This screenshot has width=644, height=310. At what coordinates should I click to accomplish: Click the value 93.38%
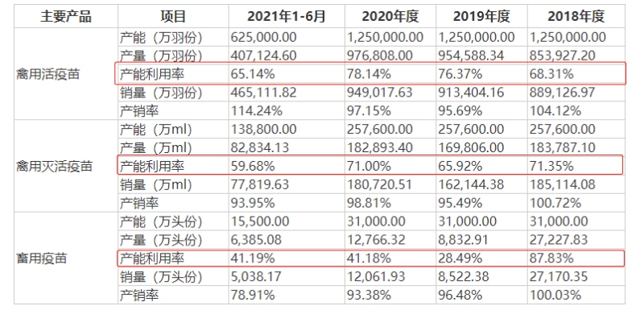click(369, 296)
